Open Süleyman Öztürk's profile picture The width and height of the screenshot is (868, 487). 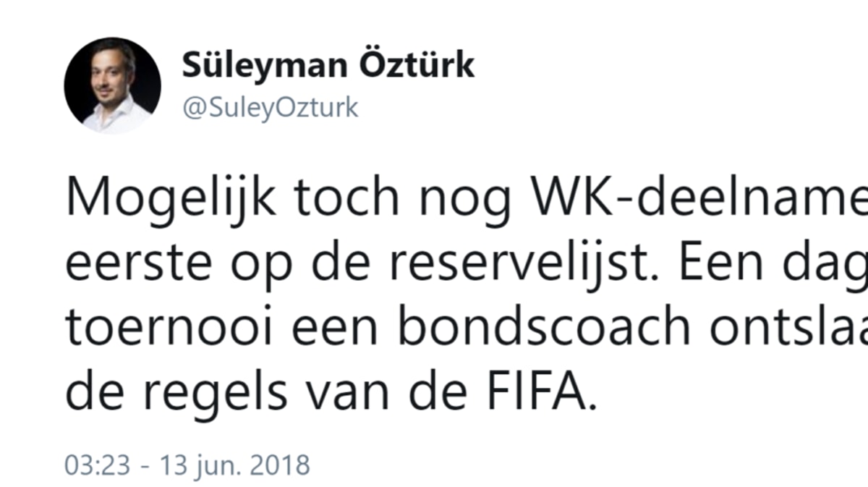(x=112, y=85)
